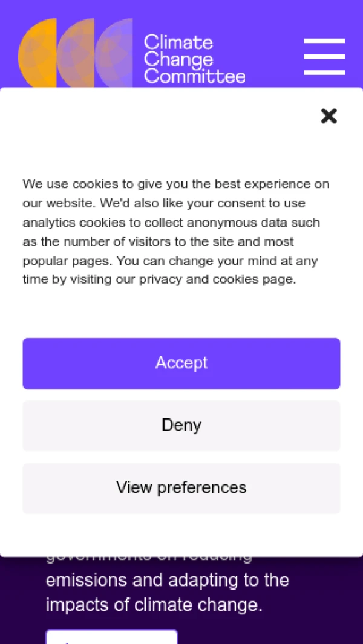Reopen consent choices via View preferences
Viewport: 363px width, 644px height.
click(x=181, y=487)
